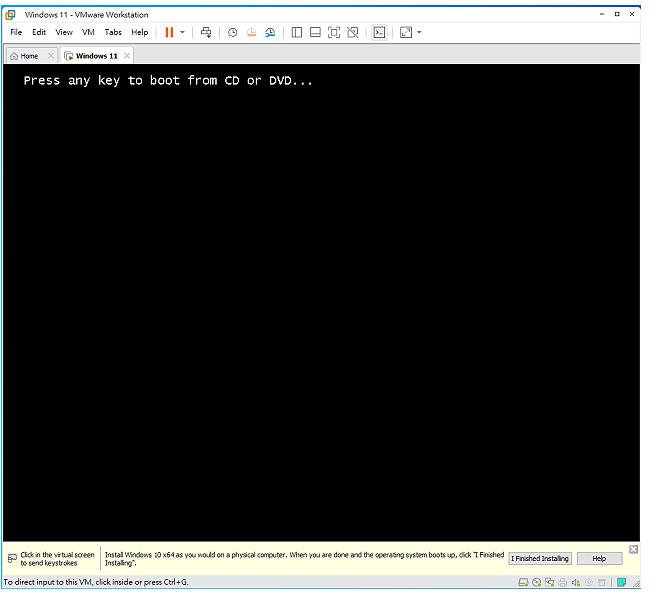Open the Help menu
This screenshot has height=606, width=656.
(x=140, y=32)
